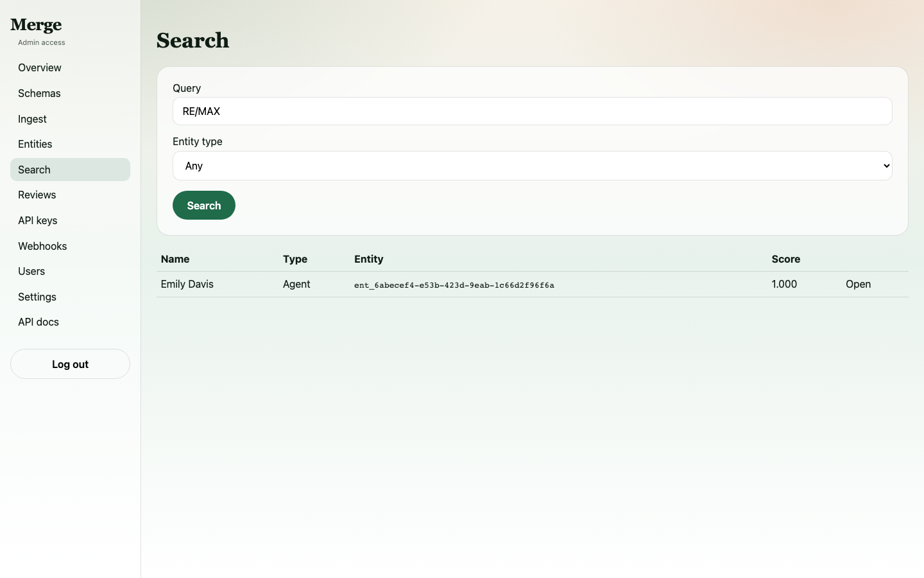Navigate to Entities page
The width and height of the screenshot is (924, 578).
point(70,144)
